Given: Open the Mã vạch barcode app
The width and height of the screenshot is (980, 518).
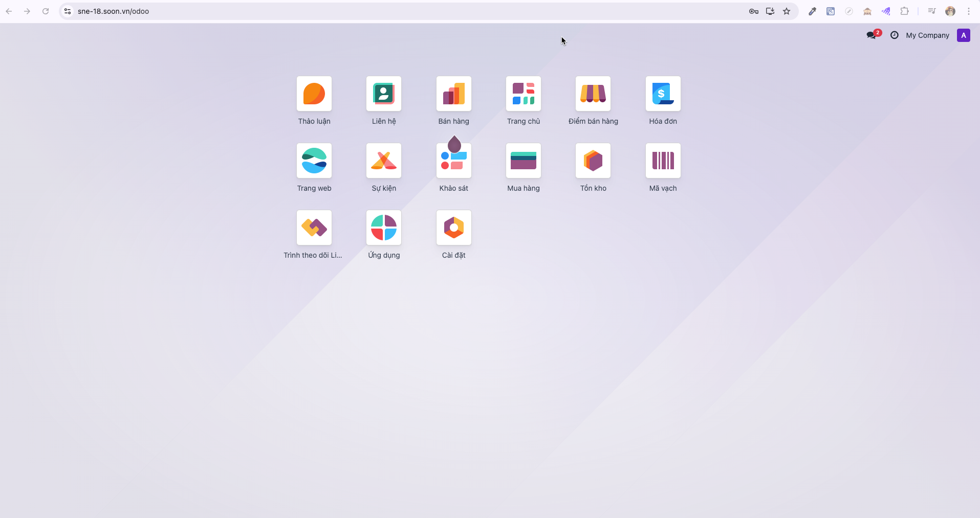Looking at the screenshot, I should pyautogui.click(x=663, y=161).
